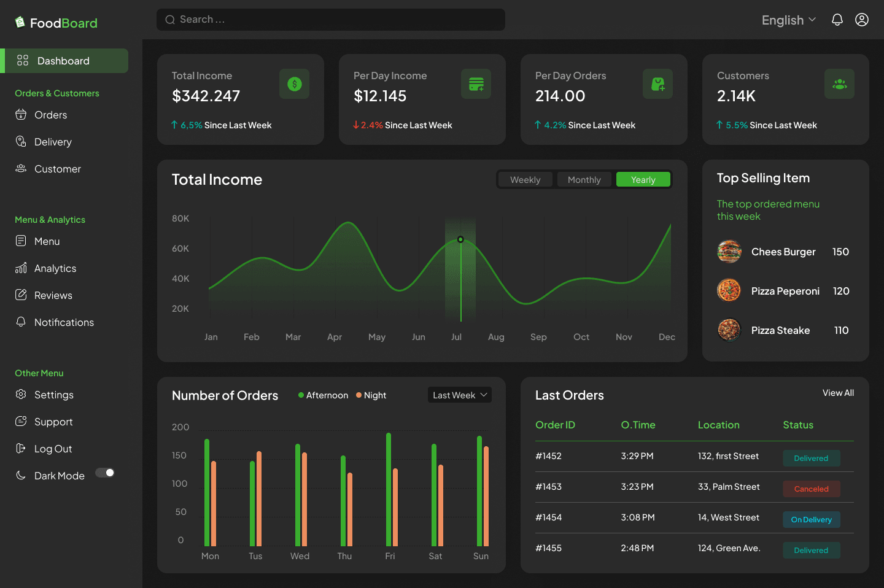
Task: Click the Per Day Orders bag icon
Action: [657, 84]
